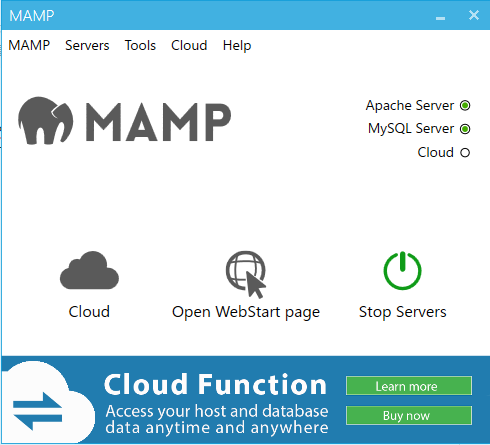Screen dimensions: 490x445
Task: Minimize the MAMP window
Action: click(x=440, y=16)
